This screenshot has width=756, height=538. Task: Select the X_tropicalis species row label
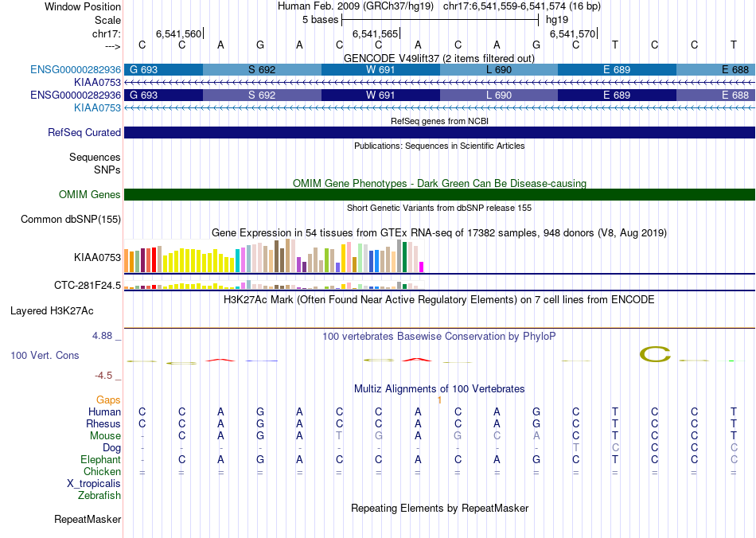(x=94, y=484)
